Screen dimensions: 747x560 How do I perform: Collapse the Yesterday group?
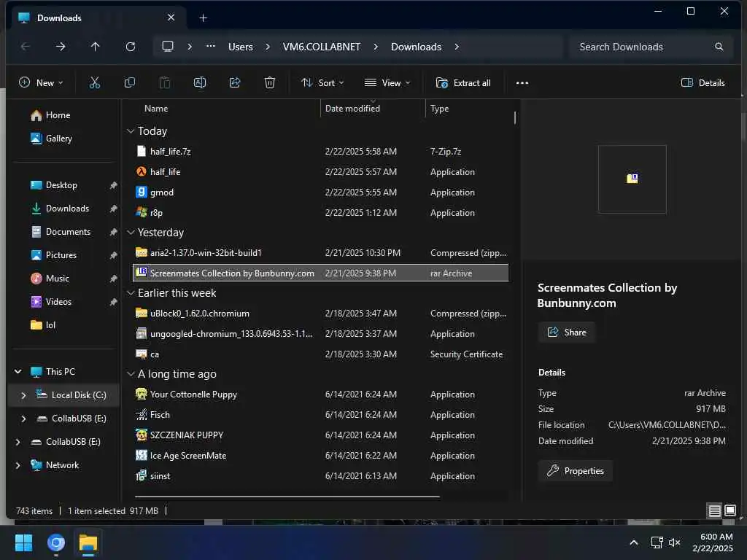point(131,233)
